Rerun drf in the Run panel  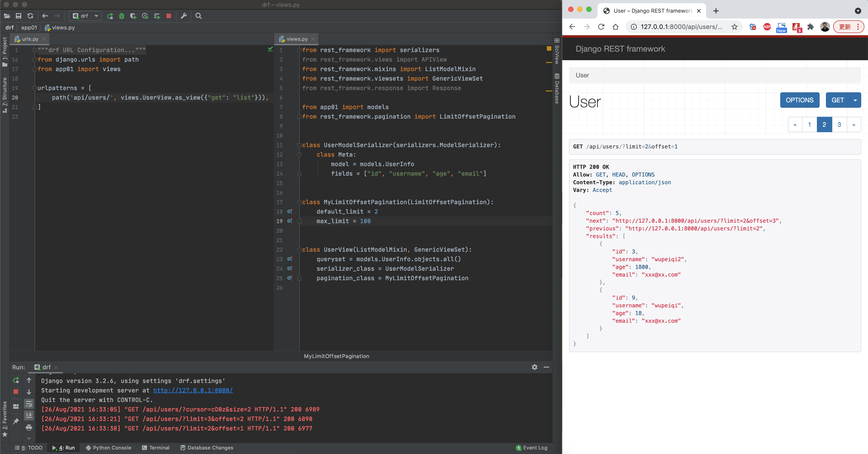[16, 380]
